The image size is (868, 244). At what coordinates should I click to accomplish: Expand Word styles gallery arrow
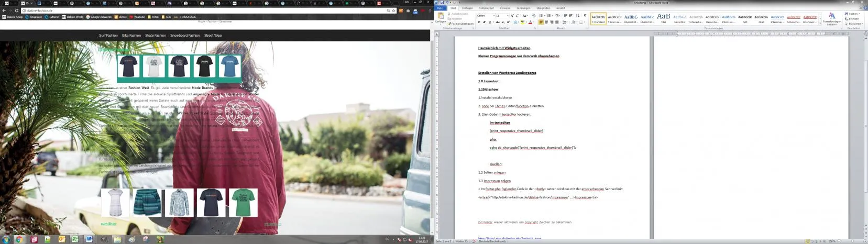point(820,23)
